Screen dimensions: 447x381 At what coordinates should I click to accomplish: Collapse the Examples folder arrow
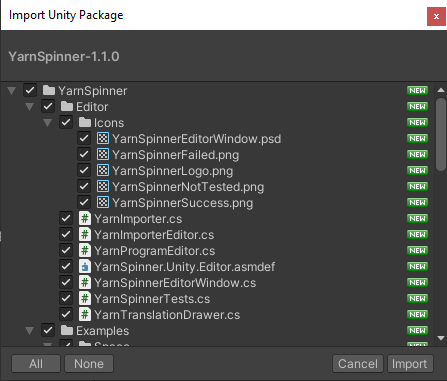point(30,331)
